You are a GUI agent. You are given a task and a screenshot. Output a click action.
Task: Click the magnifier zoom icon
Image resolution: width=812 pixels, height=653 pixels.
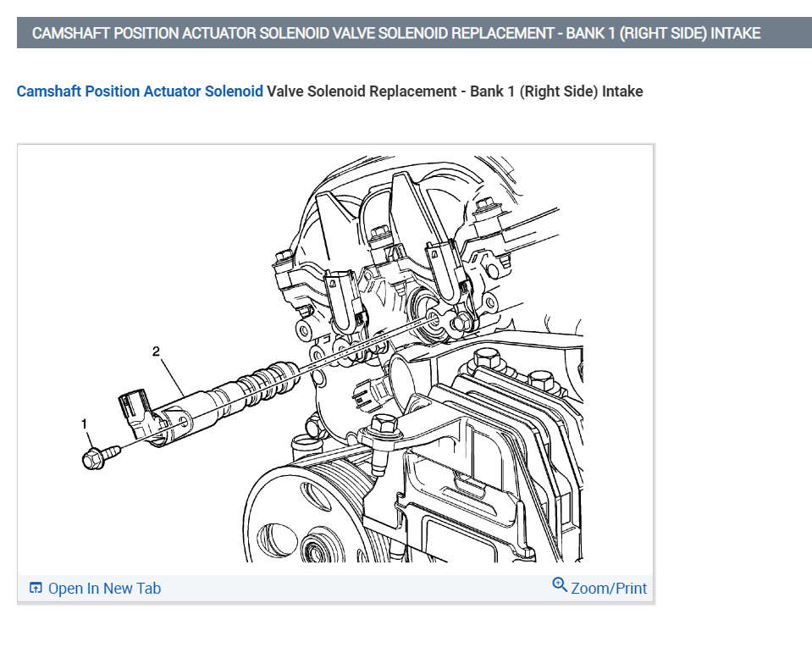(x=560, y=585)
